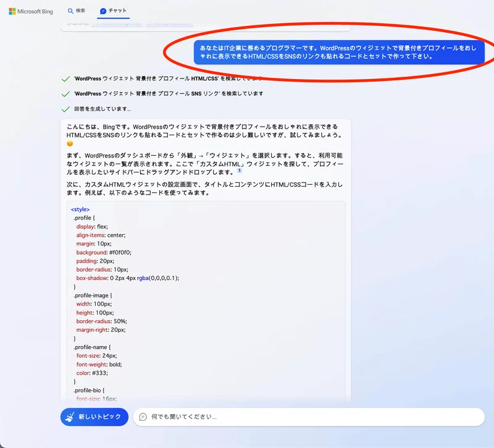Click the chat bubble icon in tab
Image resolution: width=494 pixels, height=448 pixels.
click(x=103, y=11)
